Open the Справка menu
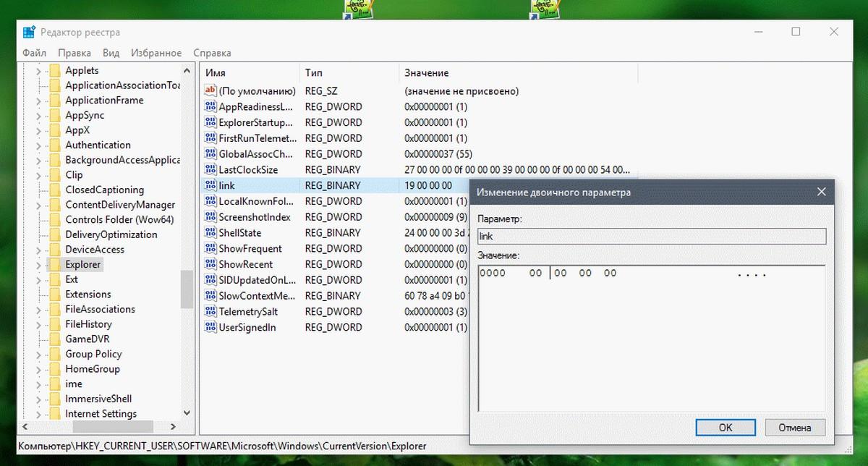The height and width of the screenshot is (466, 868). [x=212, y=53]
